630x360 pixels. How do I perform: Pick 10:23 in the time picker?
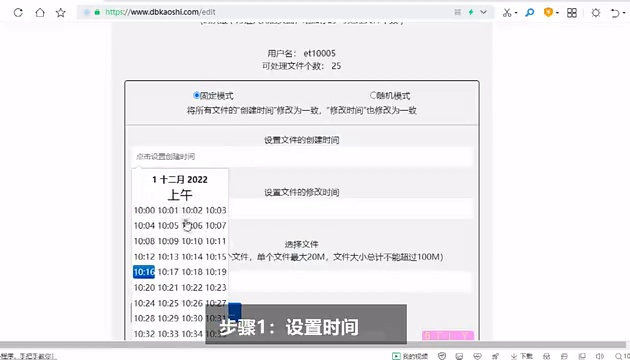click(216, 288)
